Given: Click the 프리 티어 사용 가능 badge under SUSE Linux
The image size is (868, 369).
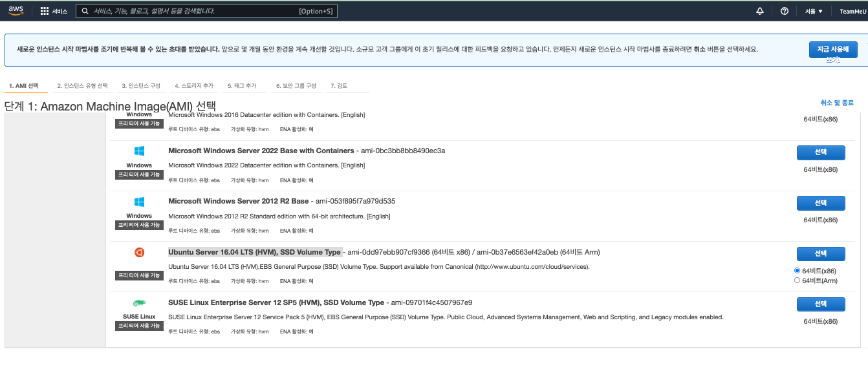Looking at the screenshot, I should (139, 326).
